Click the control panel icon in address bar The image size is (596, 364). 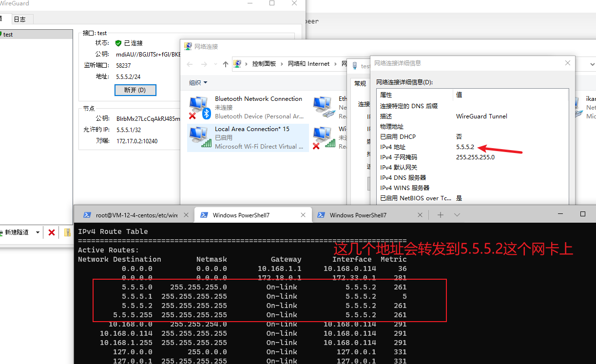[x=238, y=64]
